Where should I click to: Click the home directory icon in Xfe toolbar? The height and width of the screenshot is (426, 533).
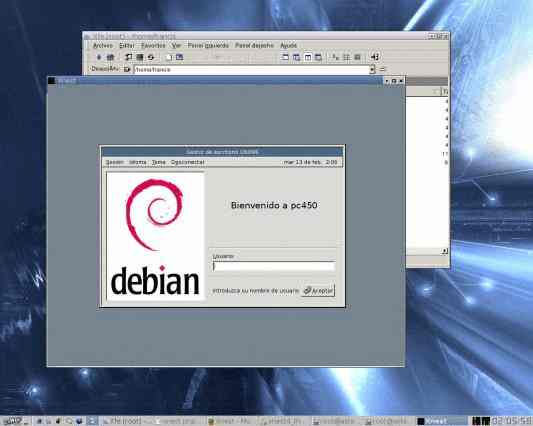click(x=110, y=57)
